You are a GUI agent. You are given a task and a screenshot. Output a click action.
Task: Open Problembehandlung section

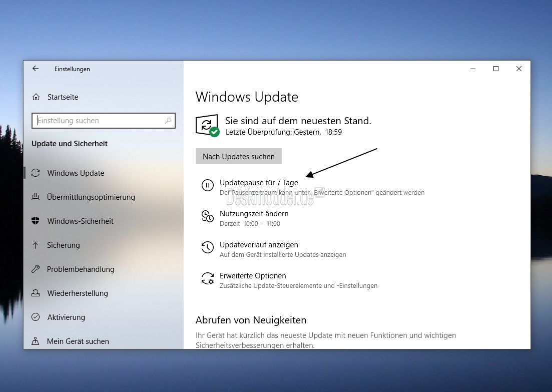point(81,269)
